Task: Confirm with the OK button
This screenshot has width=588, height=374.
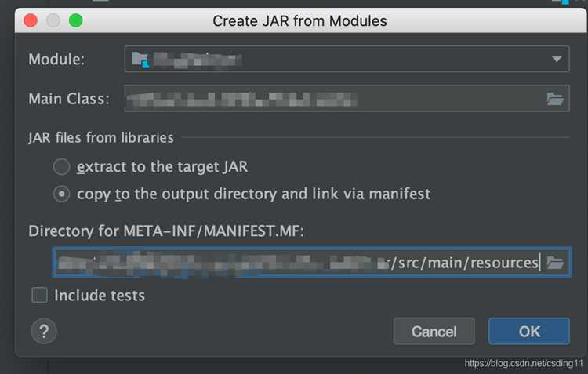Action: click(x=529, y=331)
